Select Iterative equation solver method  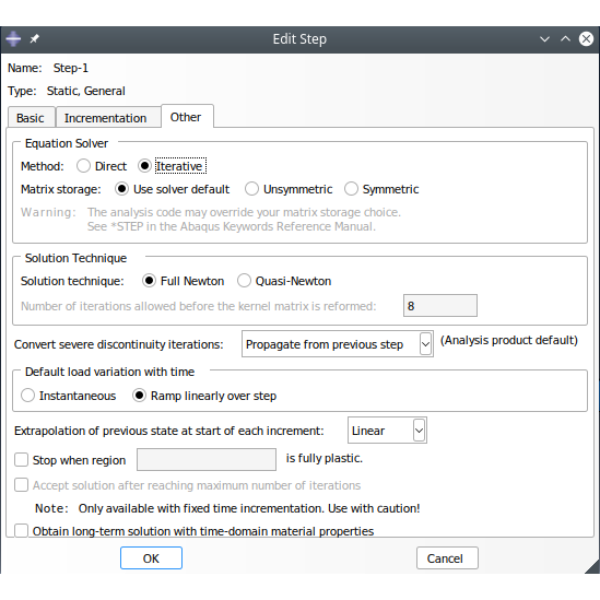pos(171,166)
